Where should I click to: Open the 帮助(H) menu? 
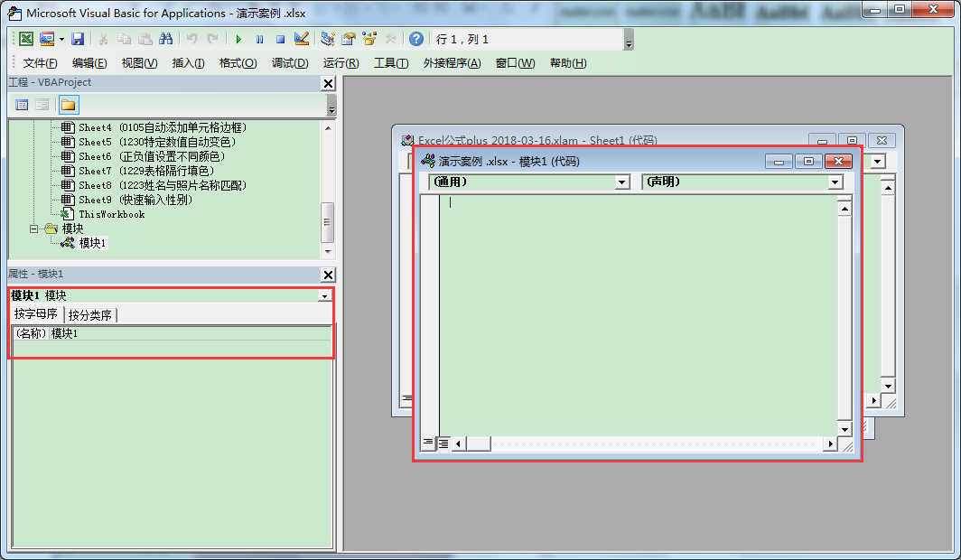coord(567,63)
